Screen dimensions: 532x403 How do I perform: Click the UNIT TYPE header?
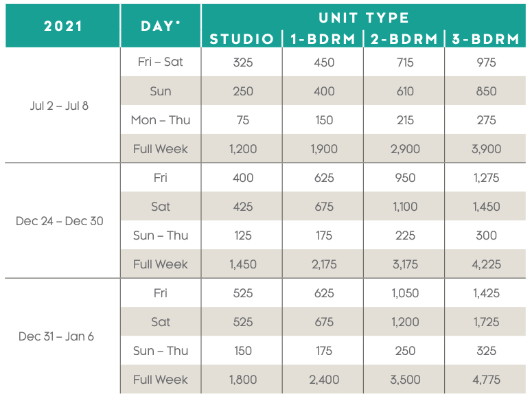(x=364, y=18)
